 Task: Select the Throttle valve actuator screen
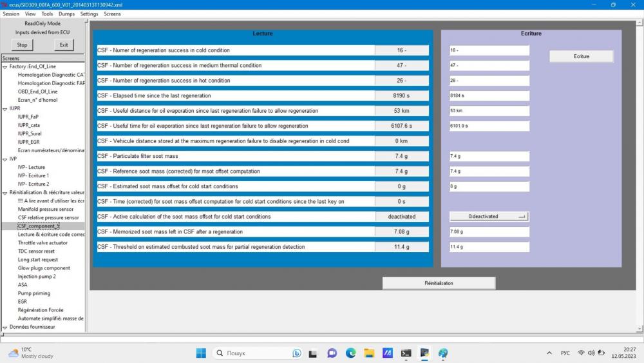43,243
